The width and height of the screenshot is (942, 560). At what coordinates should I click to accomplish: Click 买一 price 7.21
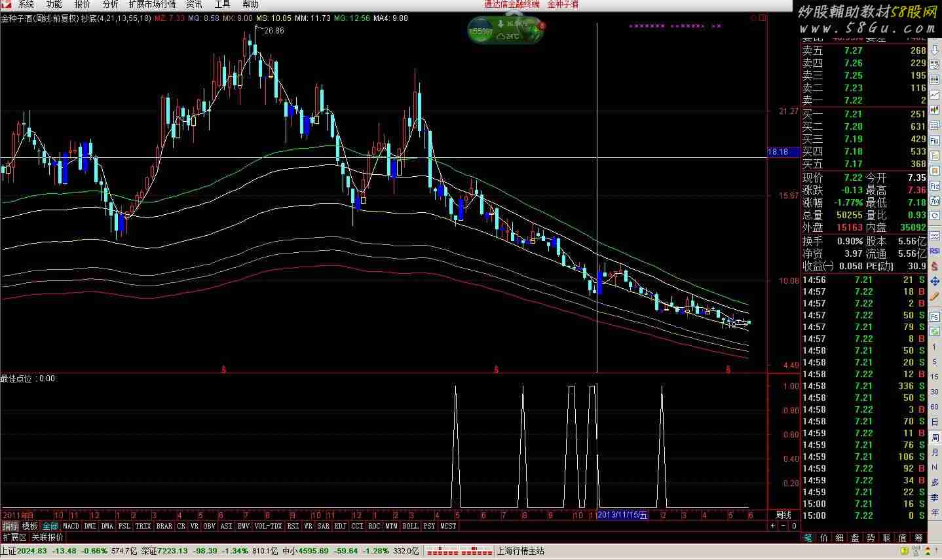pyautogui.click(x=854, y=114)
